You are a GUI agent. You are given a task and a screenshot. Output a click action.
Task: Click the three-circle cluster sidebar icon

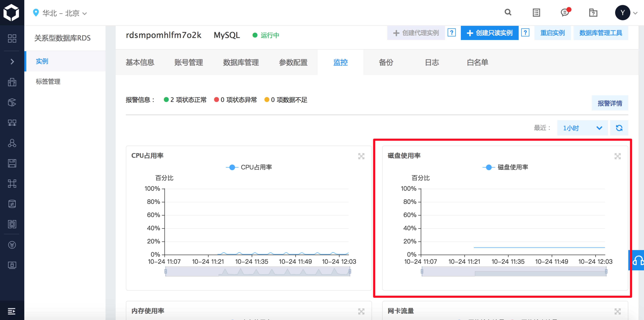pos(12,143)
